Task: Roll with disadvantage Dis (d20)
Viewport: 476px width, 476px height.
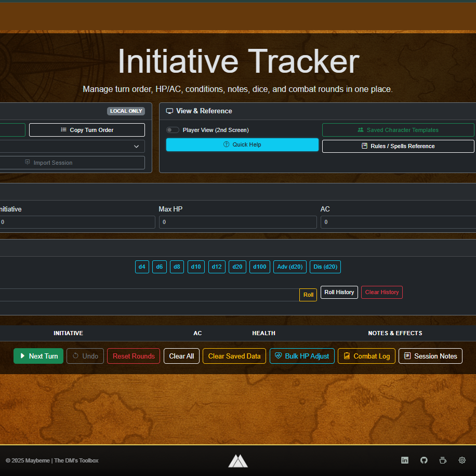Action: (x=325, y=267)
